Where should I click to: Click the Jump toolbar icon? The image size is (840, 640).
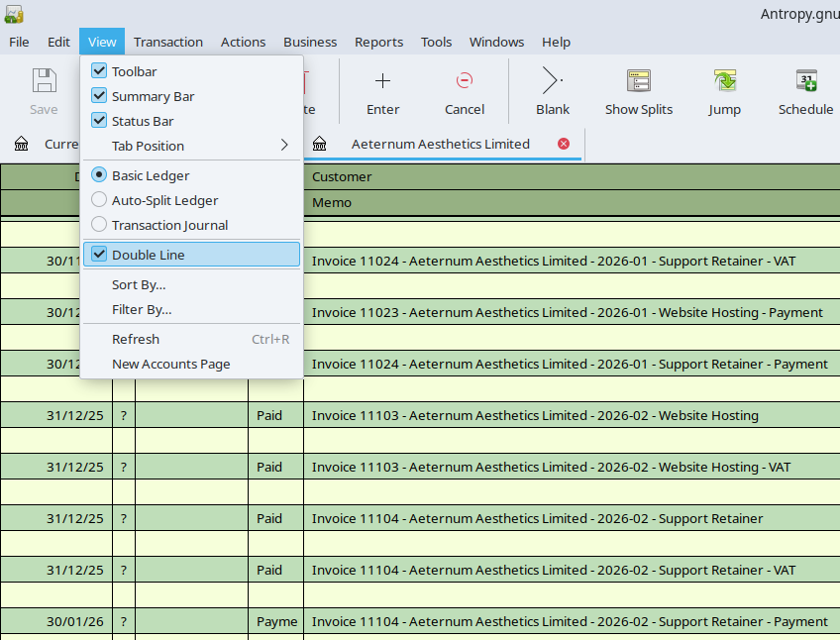[x=724, y=81]
